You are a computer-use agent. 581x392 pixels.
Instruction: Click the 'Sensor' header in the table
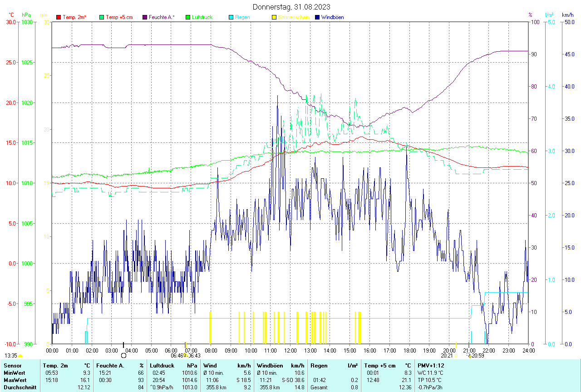pos(12,366)
